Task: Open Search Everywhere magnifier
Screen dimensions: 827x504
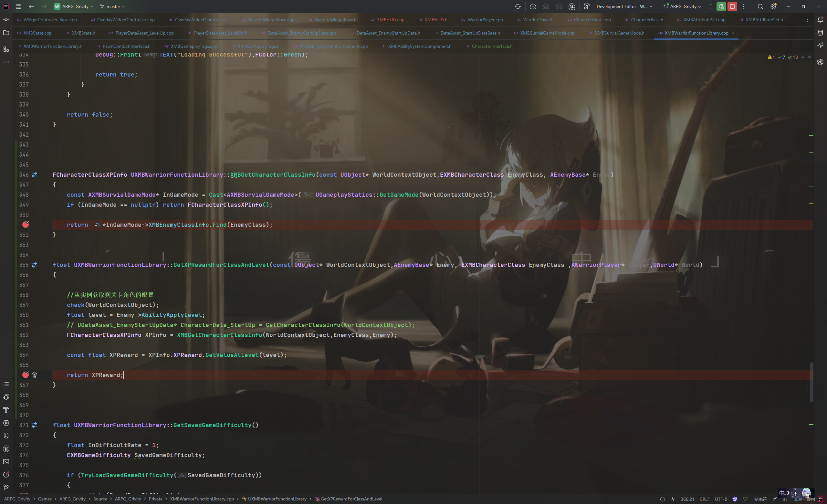Action: [760, 6]
